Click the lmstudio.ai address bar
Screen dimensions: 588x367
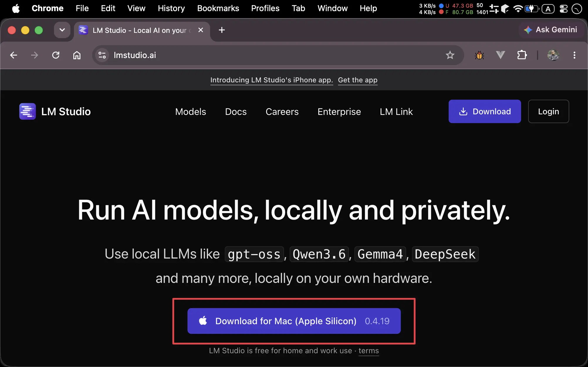click(x=278, y=55)
